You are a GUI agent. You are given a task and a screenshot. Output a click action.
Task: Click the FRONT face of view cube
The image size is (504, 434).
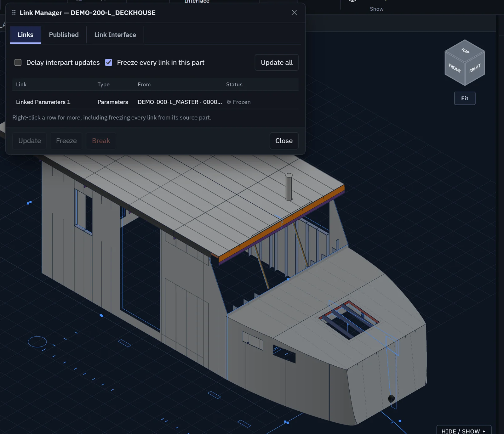pos(455,68)
